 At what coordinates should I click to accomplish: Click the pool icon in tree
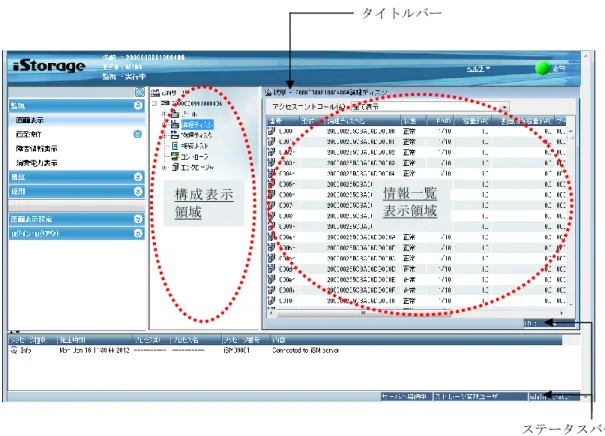pos(175,114)
